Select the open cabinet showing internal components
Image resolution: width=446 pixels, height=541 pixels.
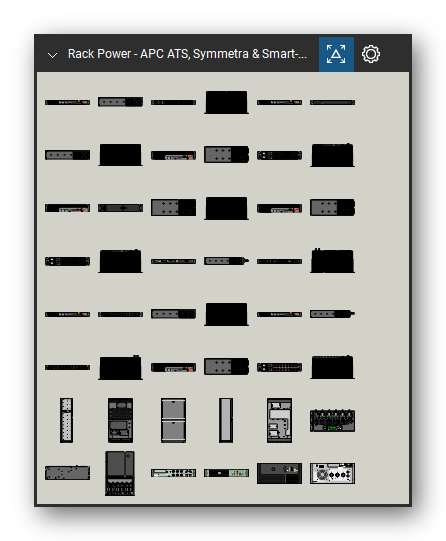pos(279,420)
